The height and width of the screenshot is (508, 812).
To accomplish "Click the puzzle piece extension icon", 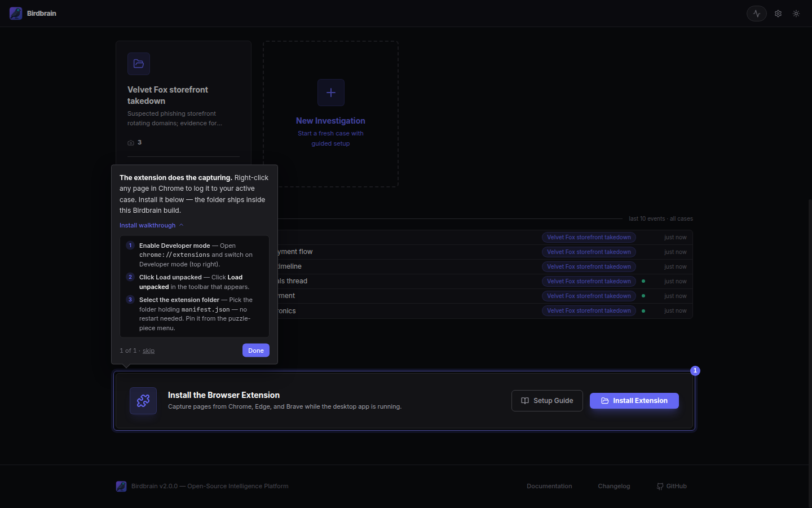I will [143, 401].
